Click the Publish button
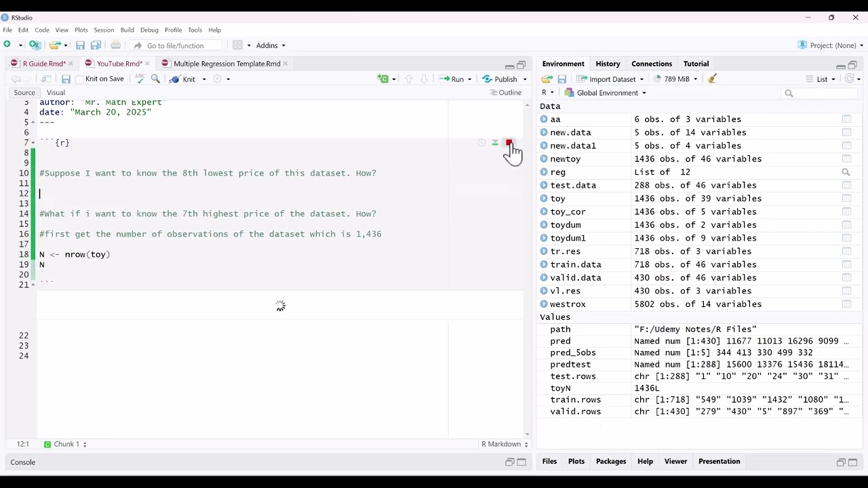 (x=500, y=79)
